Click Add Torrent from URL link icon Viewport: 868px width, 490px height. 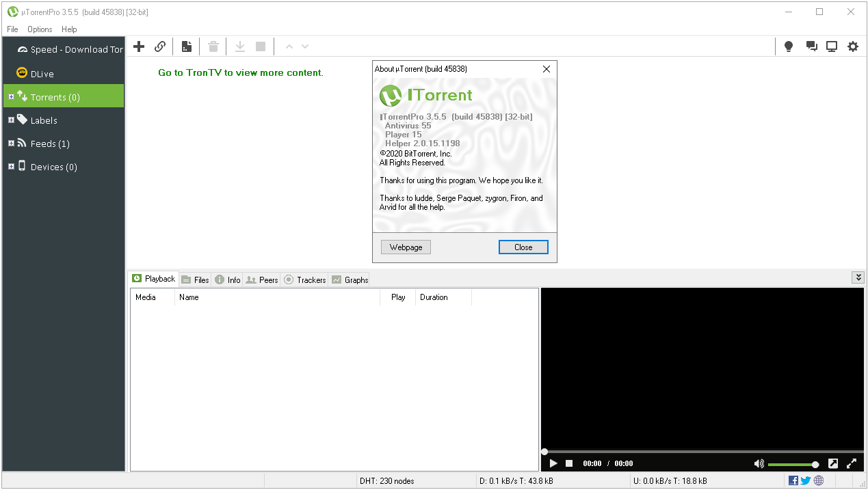[x=160, y=46]
